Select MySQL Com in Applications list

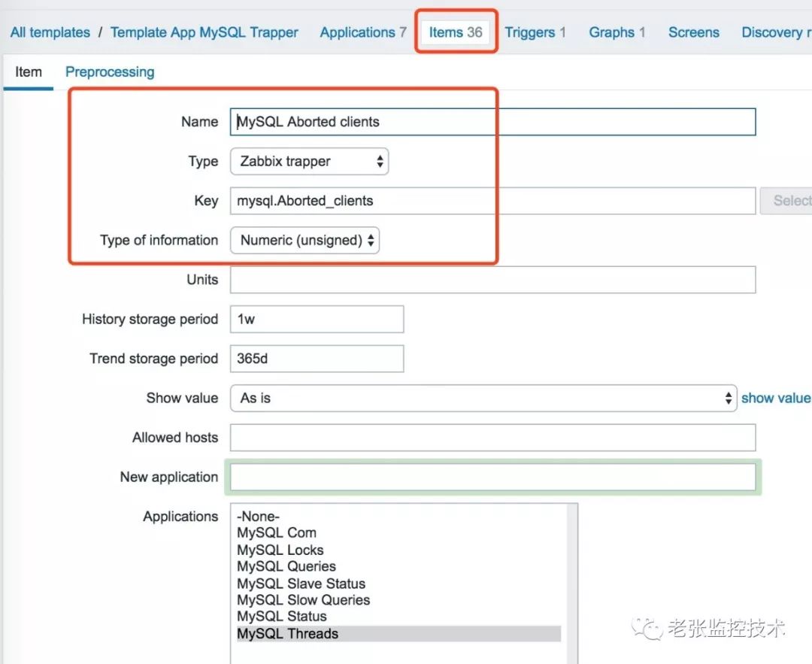pyautogui.click(x=398, y=533)
